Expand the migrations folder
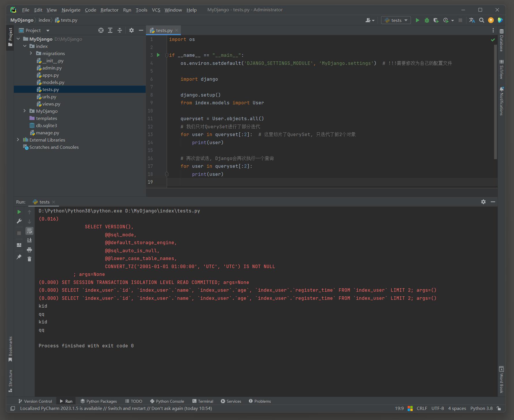 (x=31, y=53)
